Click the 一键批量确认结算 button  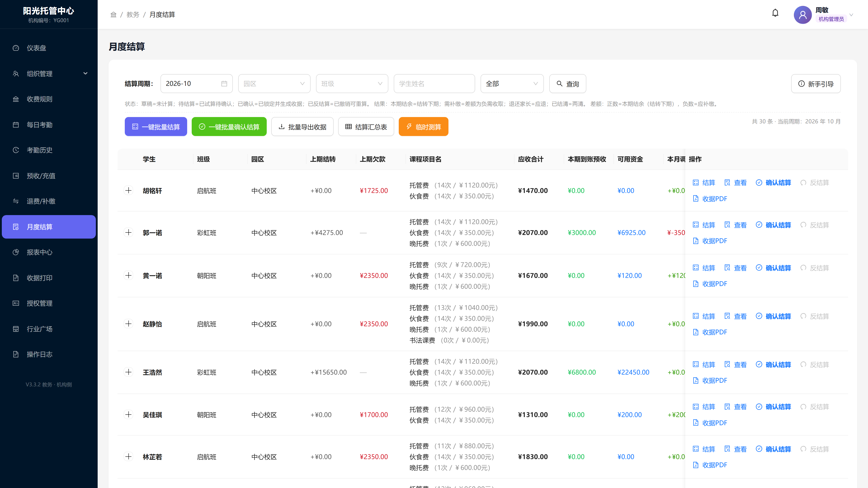tap(229, 127)
